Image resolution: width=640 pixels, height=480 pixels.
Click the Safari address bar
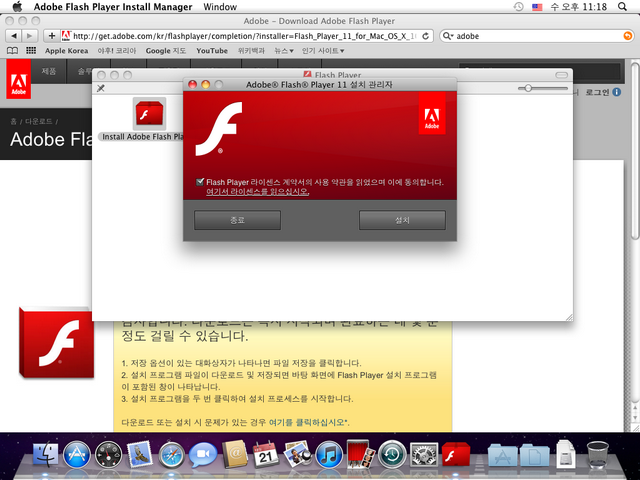pyautogui.click(x=246, y=36)
